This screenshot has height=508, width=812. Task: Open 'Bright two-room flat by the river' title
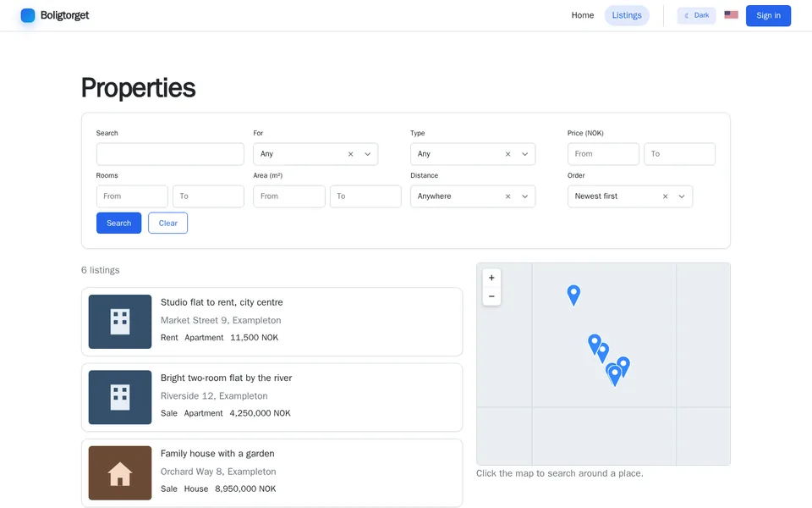(227, 378)
